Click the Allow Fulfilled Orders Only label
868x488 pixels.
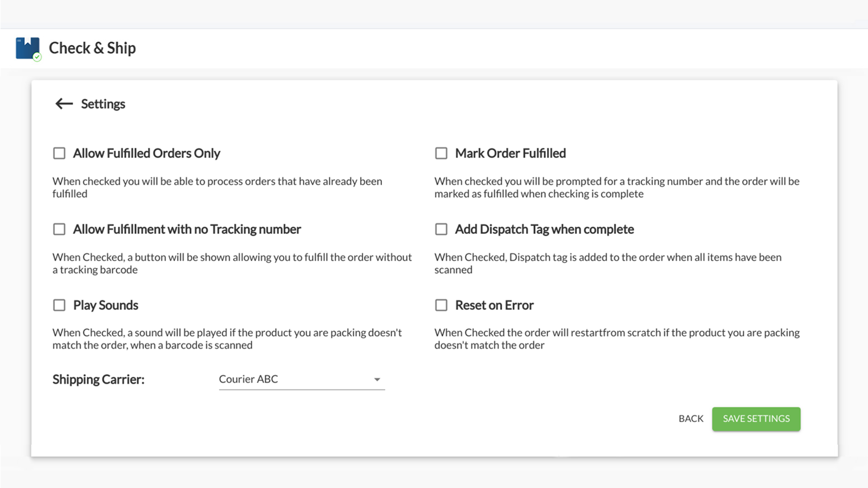(x=146, y=153)
